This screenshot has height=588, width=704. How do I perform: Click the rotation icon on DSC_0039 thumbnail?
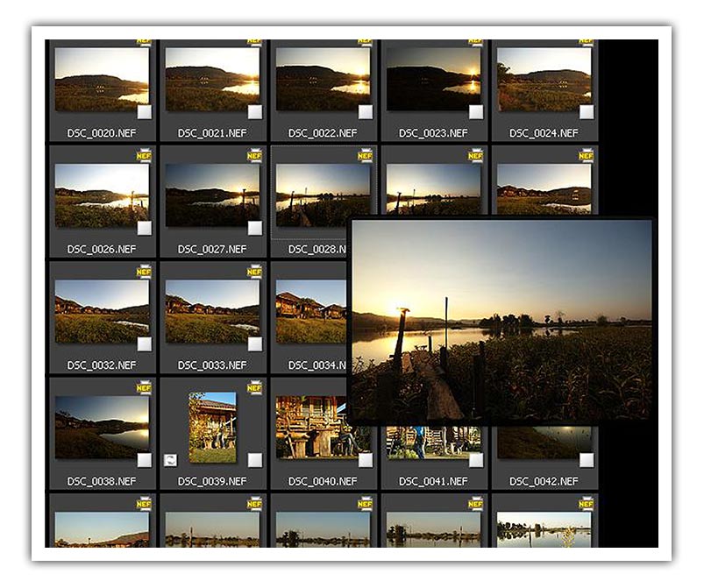pyautogui.click(x=171, y=460)
